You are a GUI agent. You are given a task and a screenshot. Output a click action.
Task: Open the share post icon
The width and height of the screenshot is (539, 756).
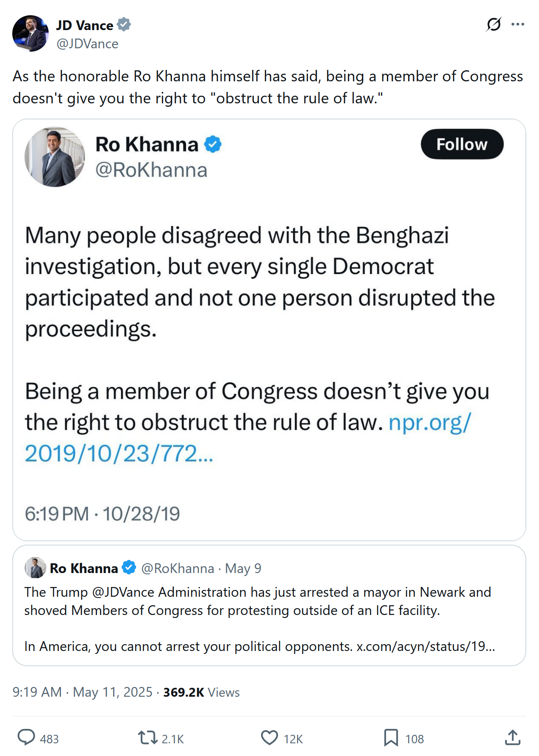(x=512, y=737)
